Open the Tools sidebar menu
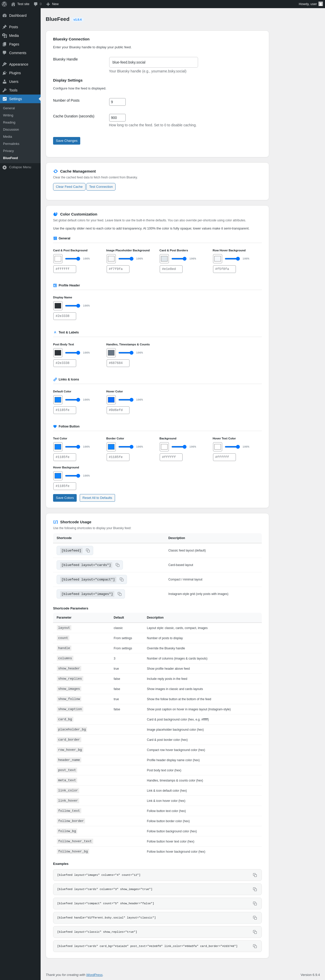Viewport: 325px width, 980px height. tap(20, 90)
